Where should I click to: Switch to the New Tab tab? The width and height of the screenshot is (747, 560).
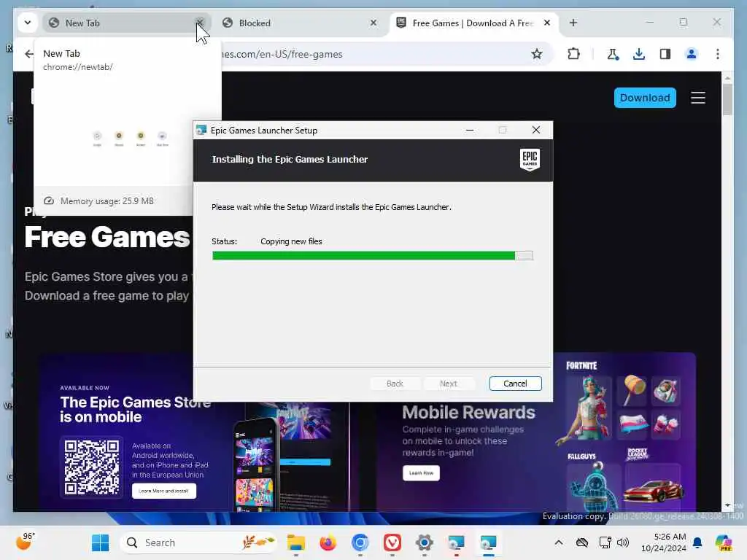click(126, 23)
